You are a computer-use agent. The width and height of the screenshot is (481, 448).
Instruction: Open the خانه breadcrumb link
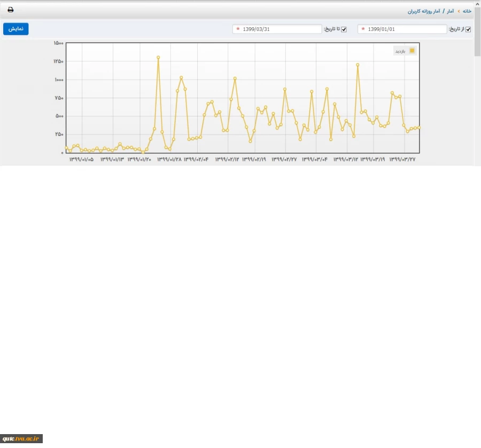[x=467, y=11]
